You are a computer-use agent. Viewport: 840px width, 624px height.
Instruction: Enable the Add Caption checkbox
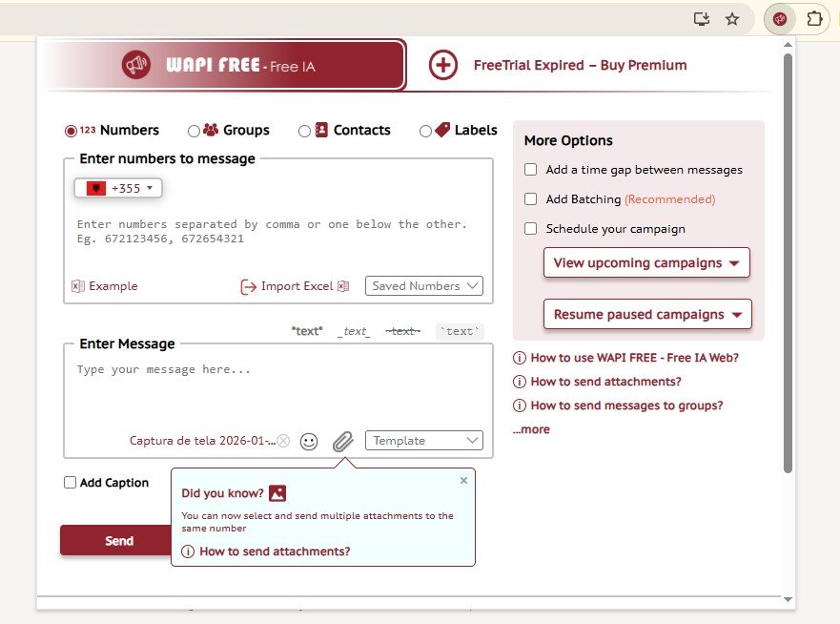coord(70,483)
